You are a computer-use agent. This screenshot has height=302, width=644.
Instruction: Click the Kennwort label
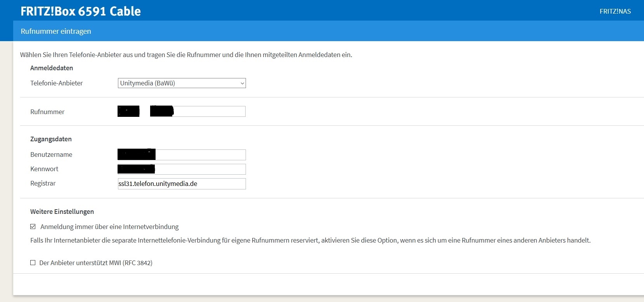44,169
